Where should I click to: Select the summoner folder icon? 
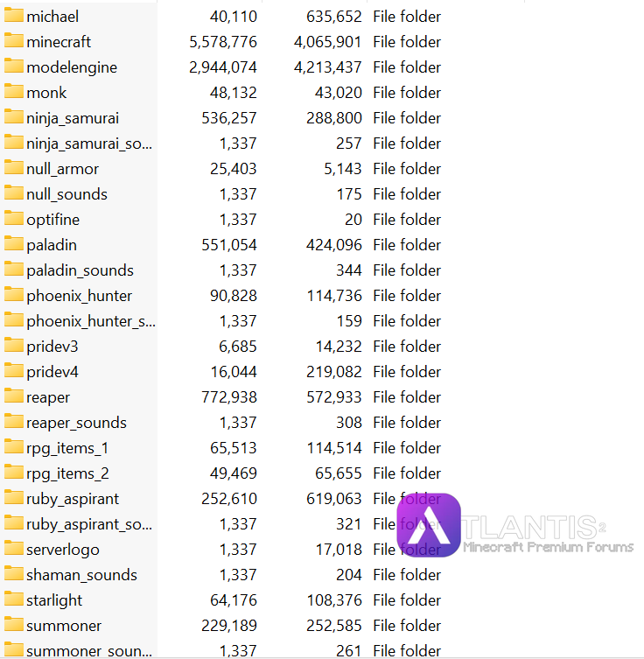(x=14, y=625)
